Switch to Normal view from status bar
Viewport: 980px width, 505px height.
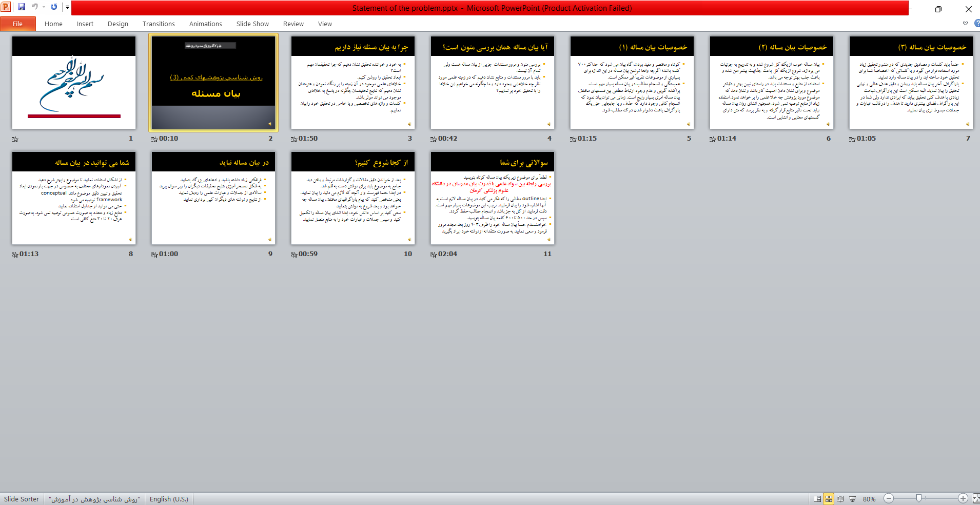tap(817, 499)
